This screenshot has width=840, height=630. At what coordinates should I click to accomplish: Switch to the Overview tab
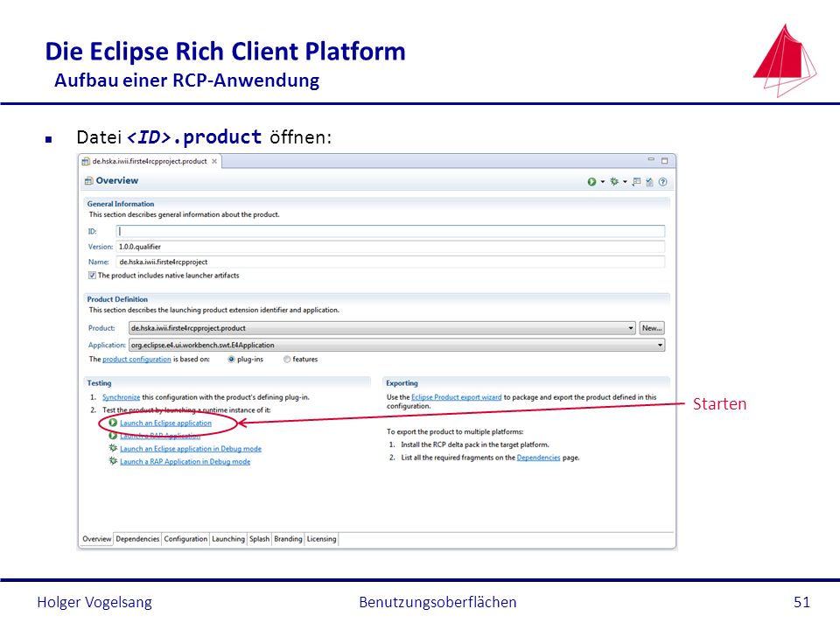[x=97, y=539]
